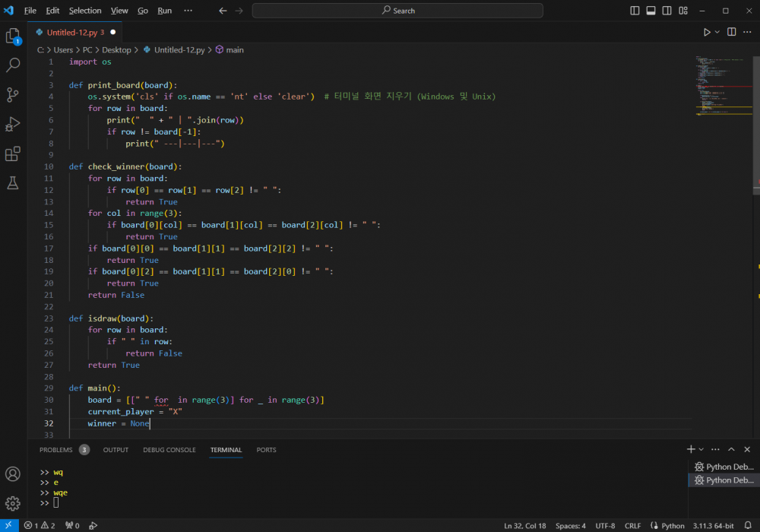The image size is (760, 532).
Task: Open the Source Control view
Action: (13, 94)
